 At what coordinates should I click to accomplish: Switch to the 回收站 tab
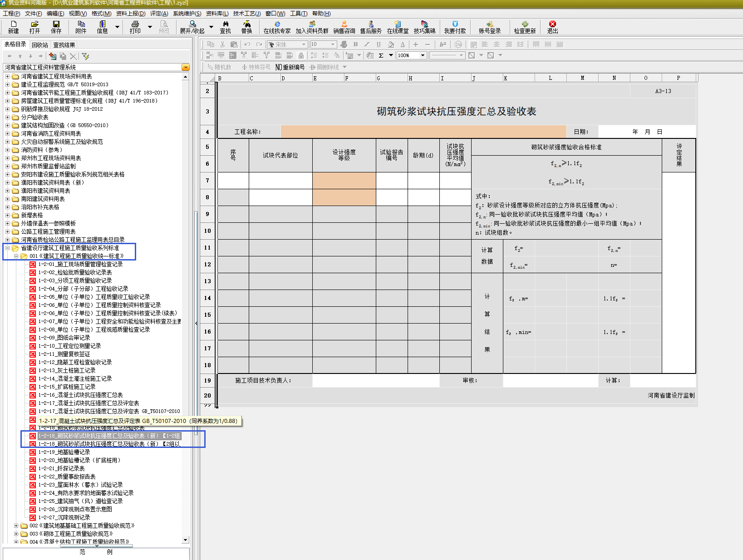click(40, 45)
